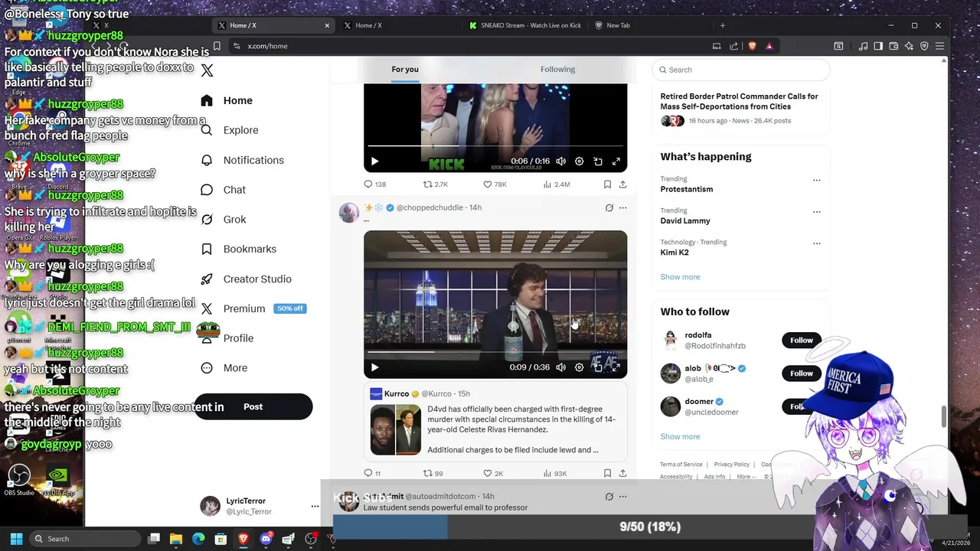Open settings gear on @choppedchuddie video
Image resolution: width=980 pixels, height=551 pixels.
(579, 367)
